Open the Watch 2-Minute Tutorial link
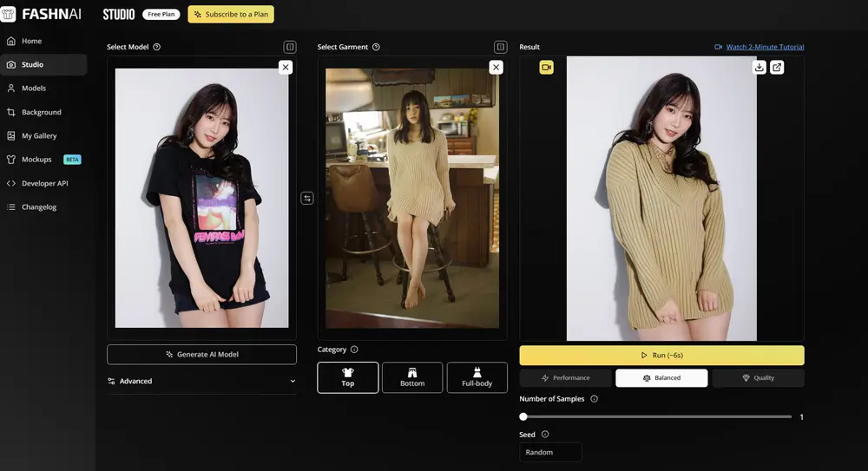 coord(765,47)
